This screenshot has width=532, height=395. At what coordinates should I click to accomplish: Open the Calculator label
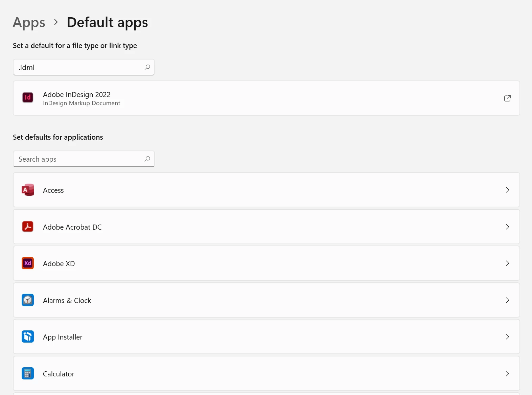(x=59, y=374)
